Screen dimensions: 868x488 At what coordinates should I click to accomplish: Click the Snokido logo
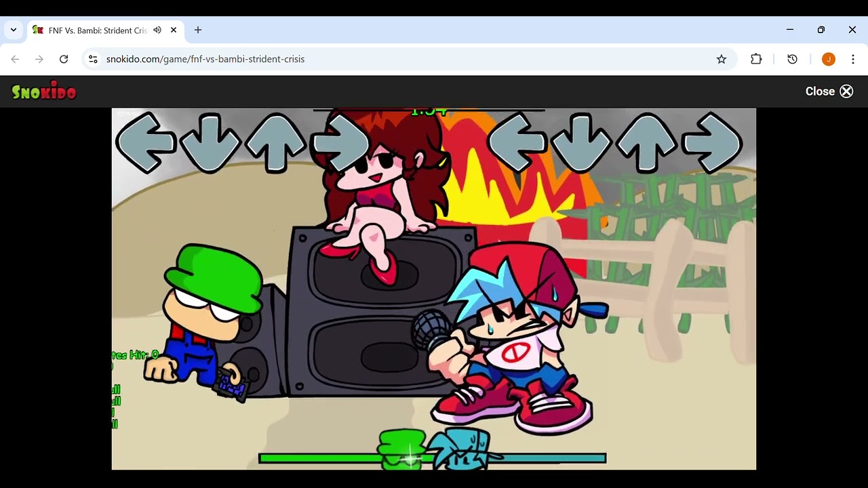click(x=44, y=91)
